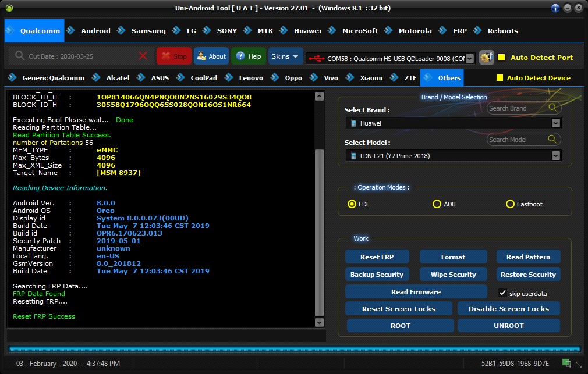Click the settings gear icon beside port selector
This screenshot has width=588, height=374.
pyautogui.click(x=487, y=58)
